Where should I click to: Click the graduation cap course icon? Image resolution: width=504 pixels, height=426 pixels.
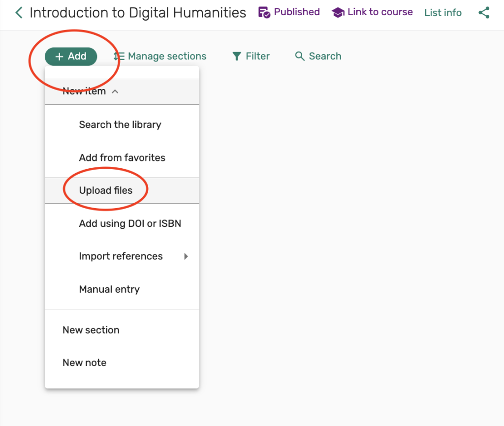(338, 13)
